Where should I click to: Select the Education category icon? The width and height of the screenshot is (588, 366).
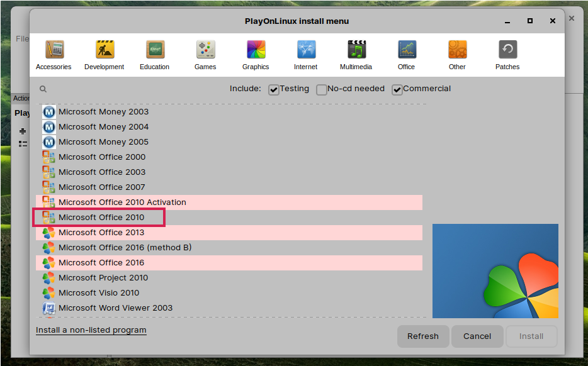pyautogui.click(x=155, y=49)
